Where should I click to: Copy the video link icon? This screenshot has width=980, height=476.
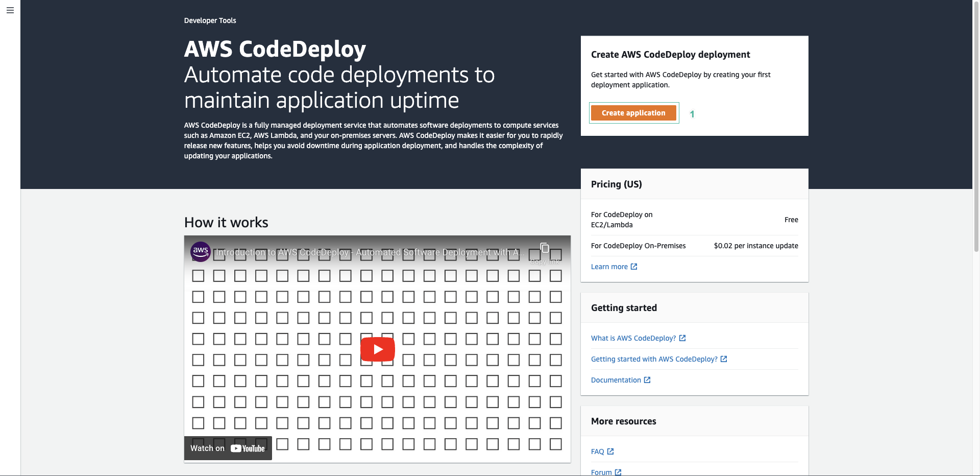pyautogui.click(x=545, y=248)
